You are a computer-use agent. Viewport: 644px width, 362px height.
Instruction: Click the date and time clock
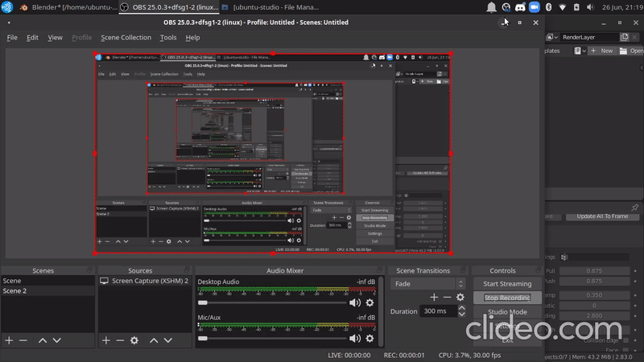pos(622,7)
